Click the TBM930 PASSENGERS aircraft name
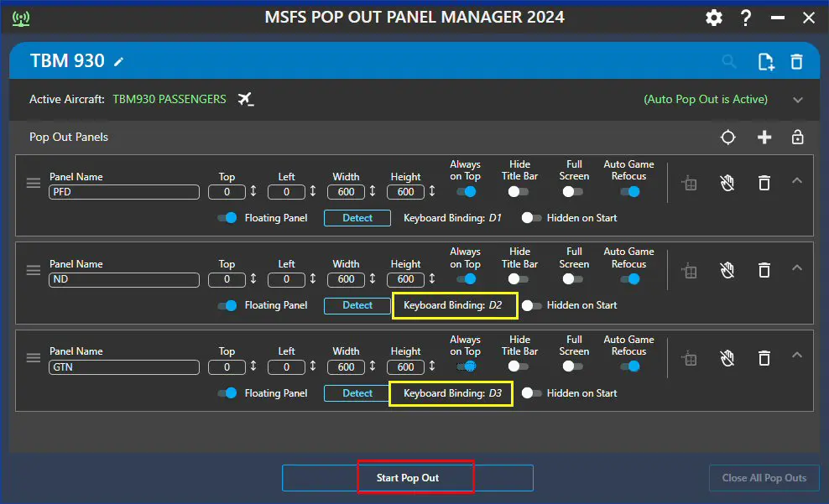The image size is (829, 504). 169,99
